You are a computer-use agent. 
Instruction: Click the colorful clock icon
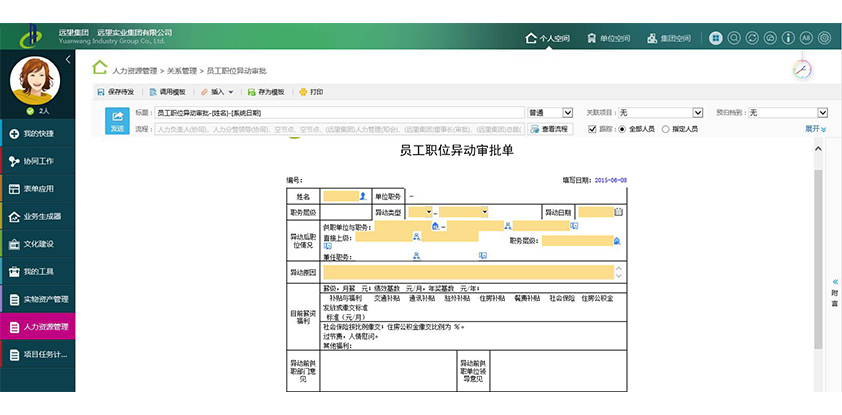click(x=802, y=70)
